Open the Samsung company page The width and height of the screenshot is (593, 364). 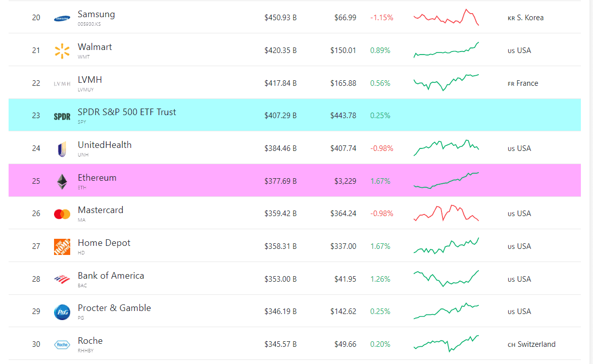click(96, 14)
